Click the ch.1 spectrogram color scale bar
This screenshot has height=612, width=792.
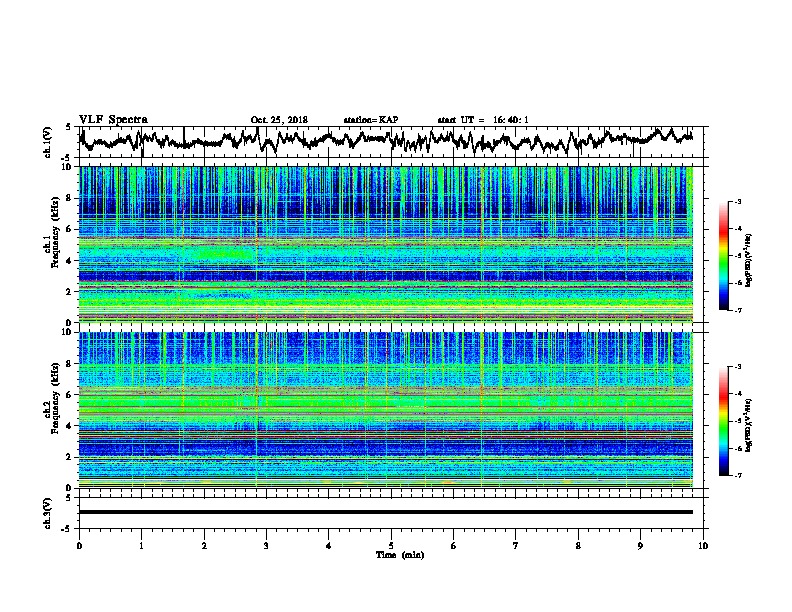point(724,256)
